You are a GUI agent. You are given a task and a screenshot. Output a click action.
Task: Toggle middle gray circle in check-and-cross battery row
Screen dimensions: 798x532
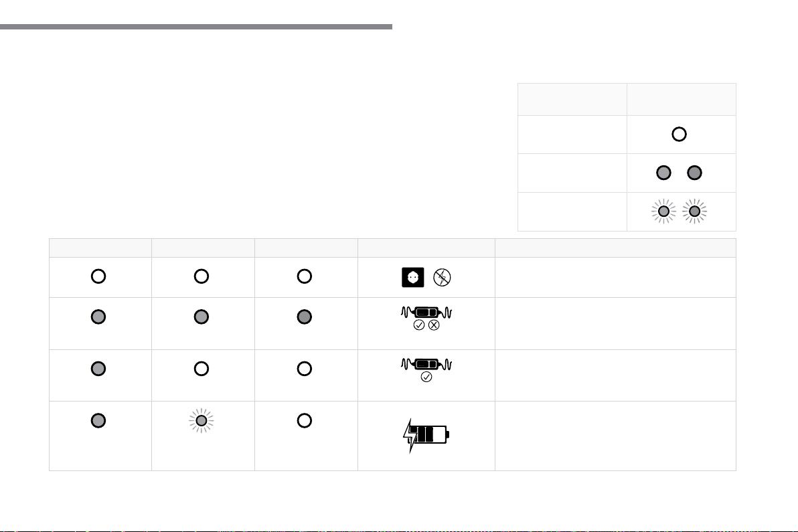click(x=202, y=317)
